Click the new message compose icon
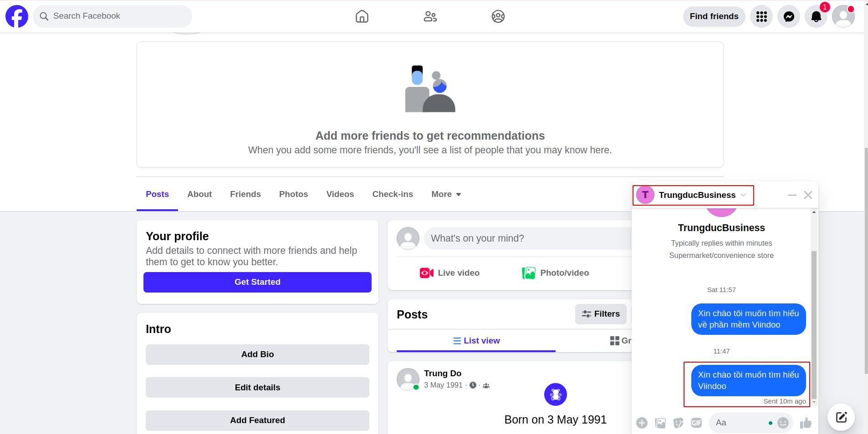Viewport: 868px width, 434px height. [841, 417]
